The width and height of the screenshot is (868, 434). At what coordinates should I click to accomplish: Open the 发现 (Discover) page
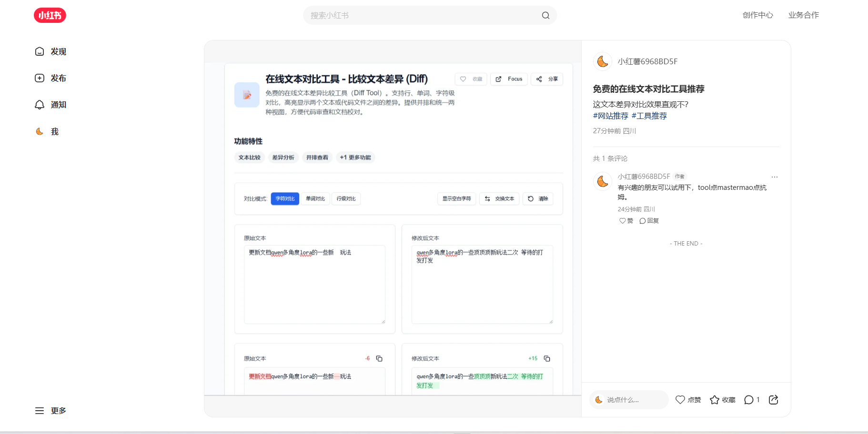[x=50, y=51]
